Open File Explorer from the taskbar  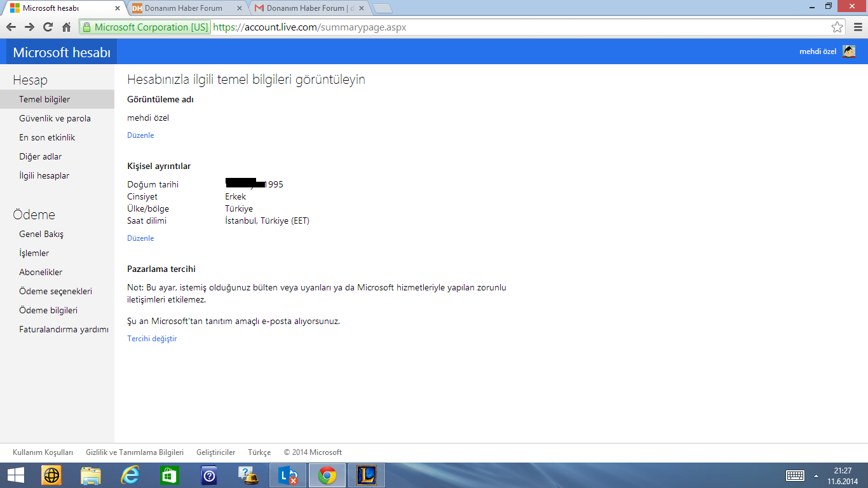[91, 475]
